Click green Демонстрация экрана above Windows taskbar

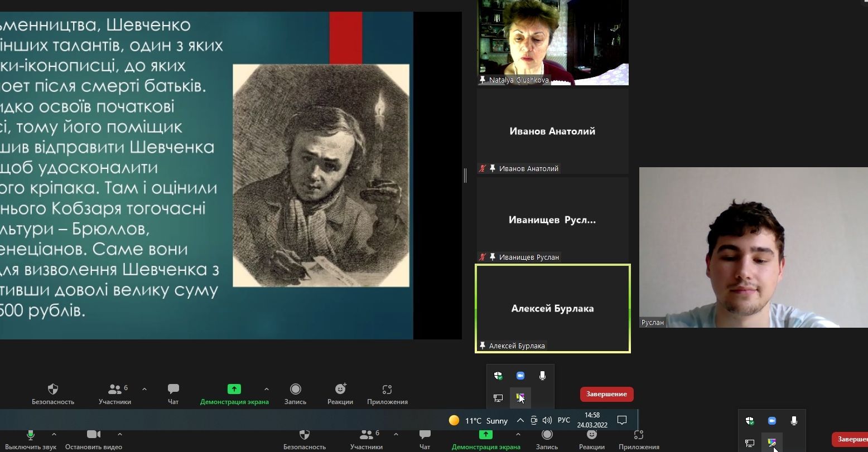pyautogui.click(x=234, y=393)
